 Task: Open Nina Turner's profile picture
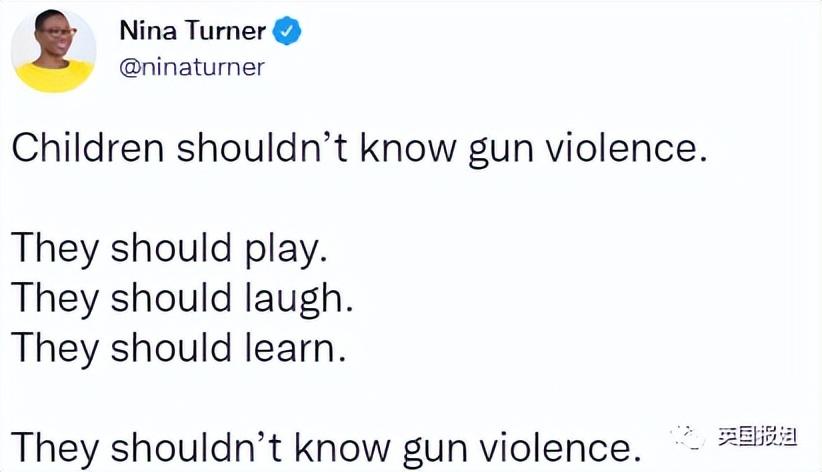[x=53, y=51]
